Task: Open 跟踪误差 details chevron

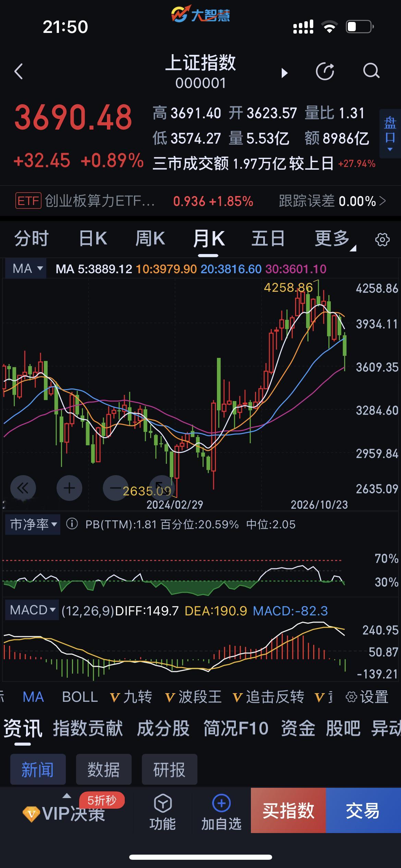Action: point(382,201)
